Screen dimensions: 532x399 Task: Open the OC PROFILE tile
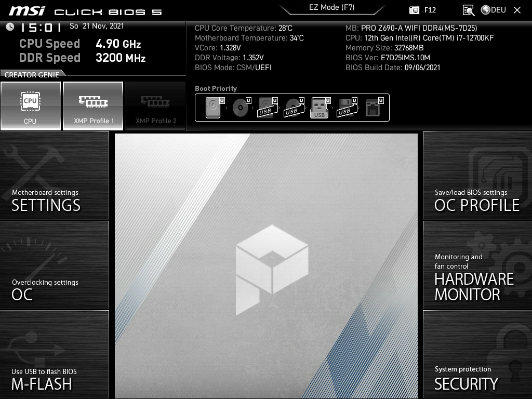click(x=477, y=176)
